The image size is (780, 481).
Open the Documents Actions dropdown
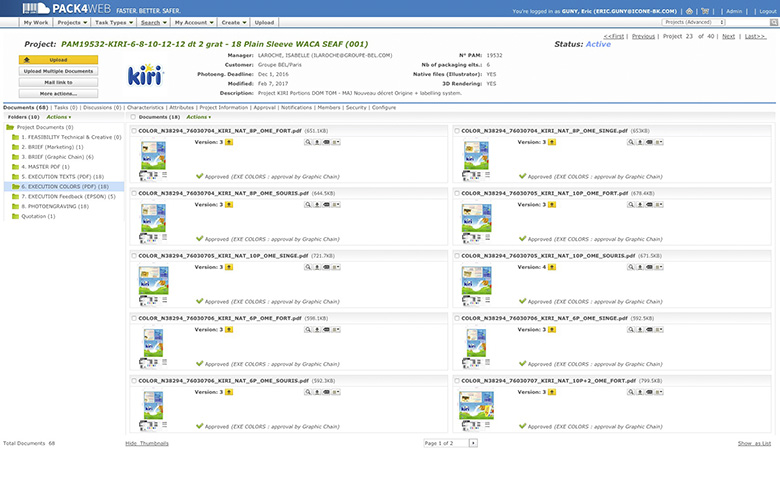click(198, 117)
